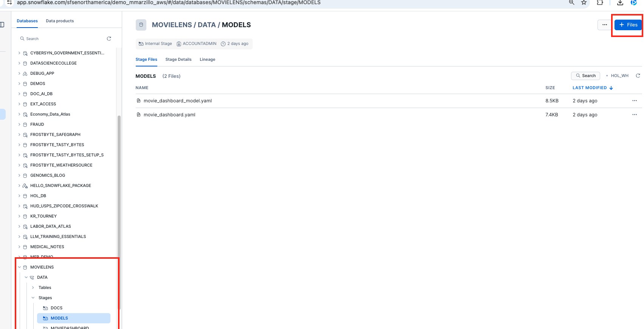Click MOVIELENS in the breadcrumb title
The image size is (644, 329).
[x=172, y=25]
